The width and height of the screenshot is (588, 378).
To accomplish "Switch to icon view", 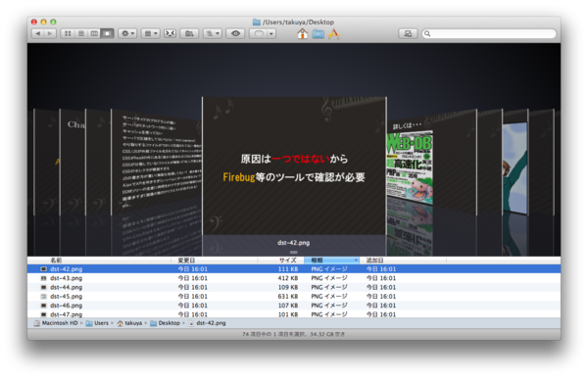I will (x=68, y=33).
